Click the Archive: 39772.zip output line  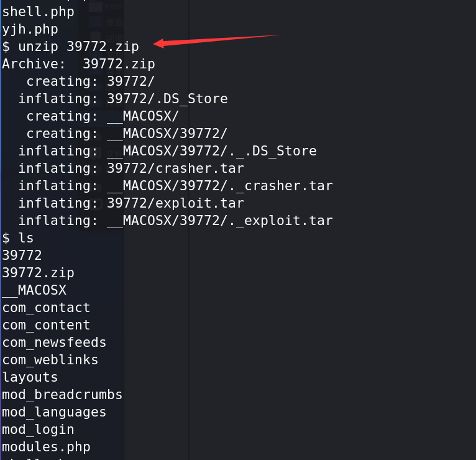point(79,64)
